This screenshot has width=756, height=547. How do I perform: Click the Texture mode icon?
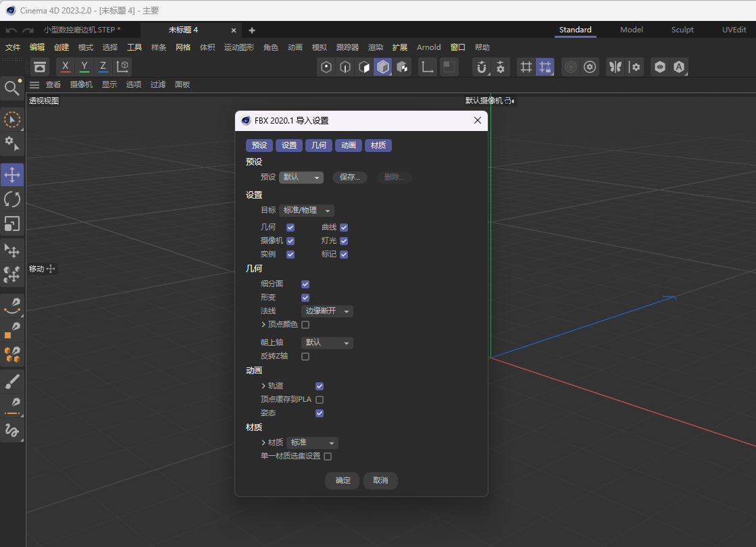coord(402,67)
